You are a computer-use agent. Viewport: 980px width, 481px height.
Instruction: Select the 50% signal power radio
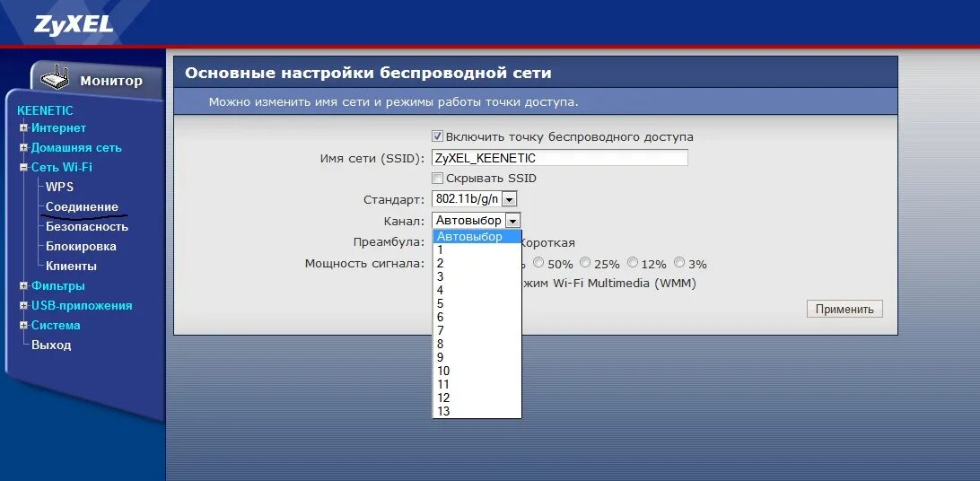[538, 263]
